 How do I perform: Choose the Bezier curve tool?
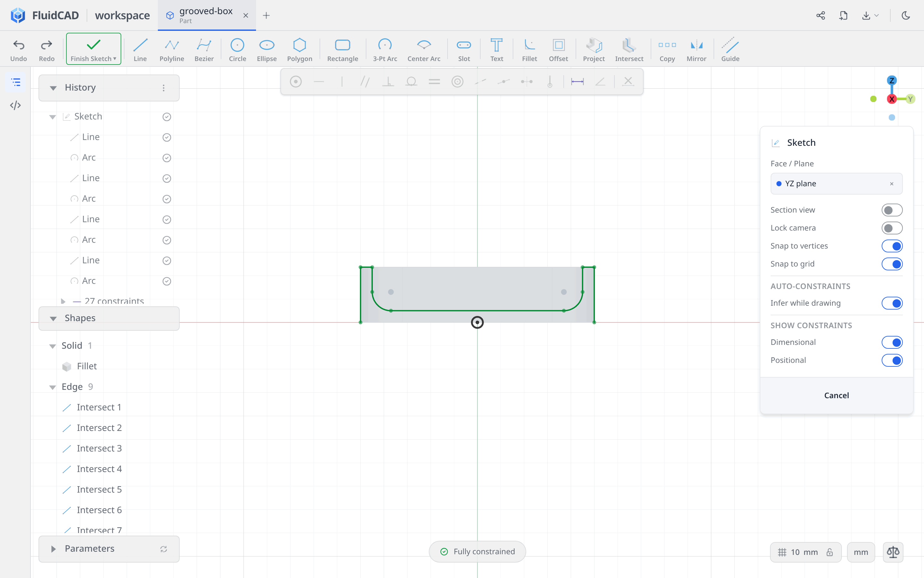[x=204, y=50]
